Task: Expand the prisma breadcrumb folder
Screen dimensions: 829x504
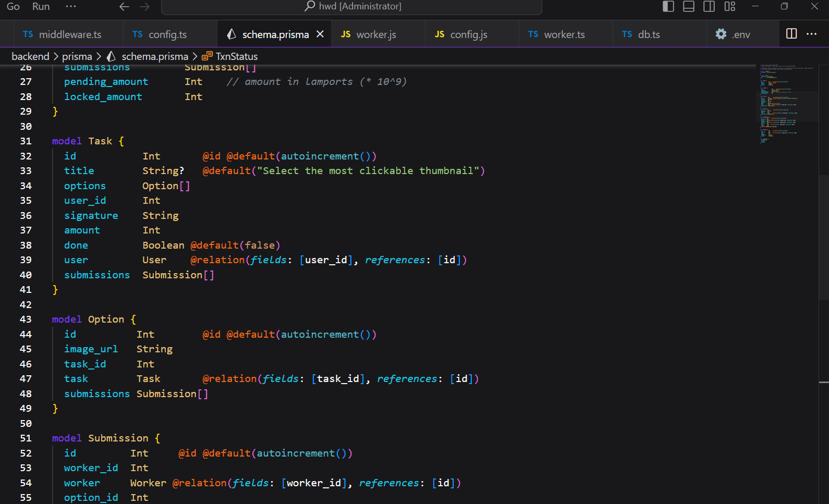Action: tap(77, 56)
